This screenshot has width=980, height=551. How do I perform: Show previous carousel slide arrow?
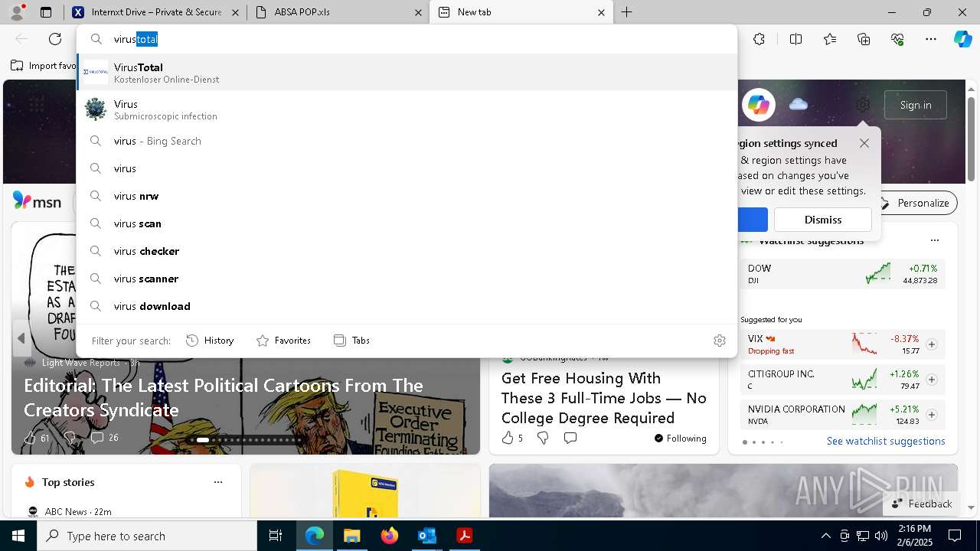click(x=21, y=338)
